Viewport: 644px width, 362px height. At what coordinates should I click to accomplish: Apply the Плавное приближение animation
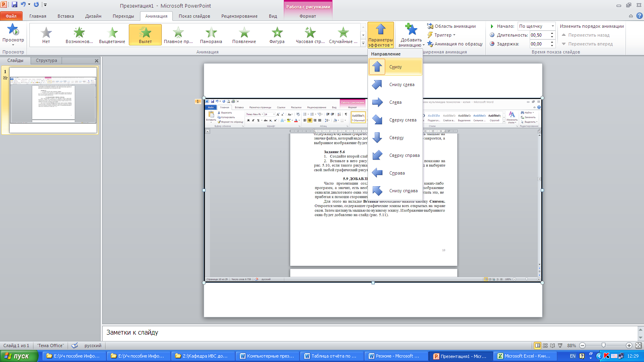pos(178,35)
